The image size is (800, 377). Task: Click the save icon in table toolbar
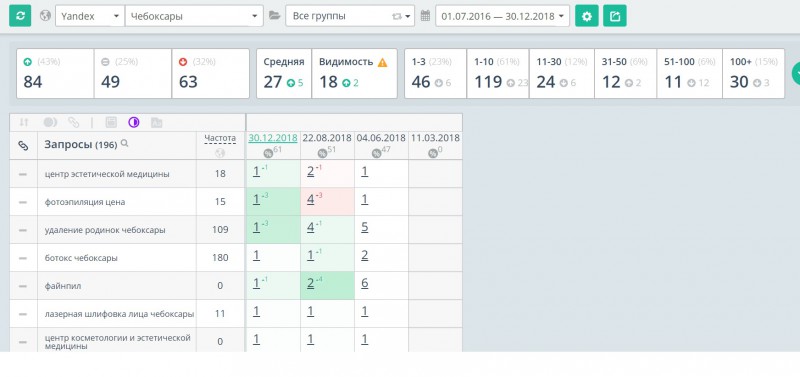[x=111, y=122]
